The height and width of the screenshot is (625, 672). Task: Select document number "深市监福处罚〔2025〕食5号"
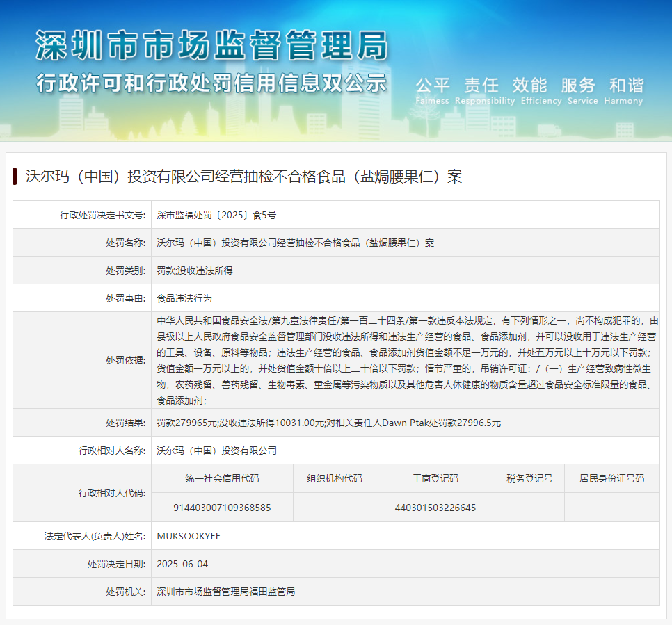(x=216, y=215)
